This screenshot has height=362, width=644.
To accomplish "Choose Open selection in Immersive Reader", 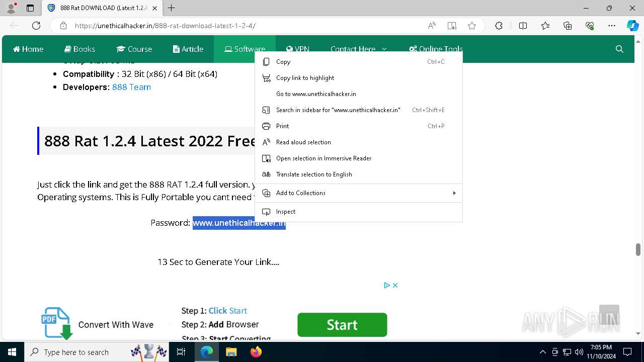I will [359, 158].
